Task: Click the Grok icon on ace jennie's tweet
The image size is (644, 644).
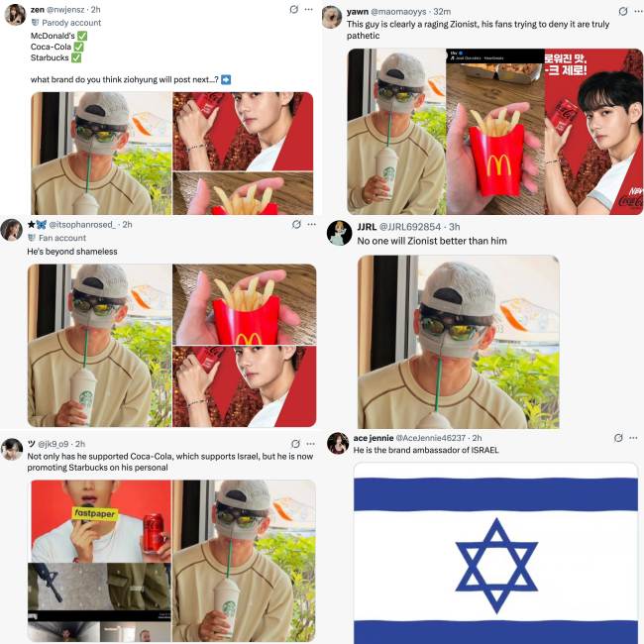Action: 618,438
